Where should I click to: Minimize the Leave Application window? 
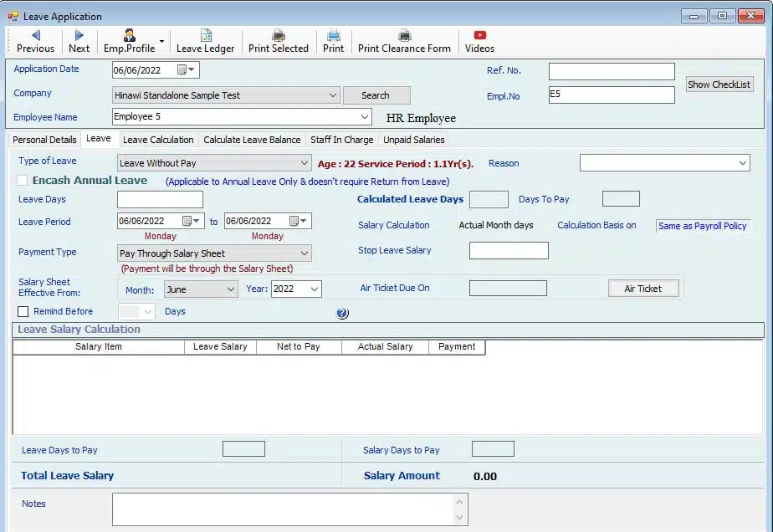coord(694,16)
